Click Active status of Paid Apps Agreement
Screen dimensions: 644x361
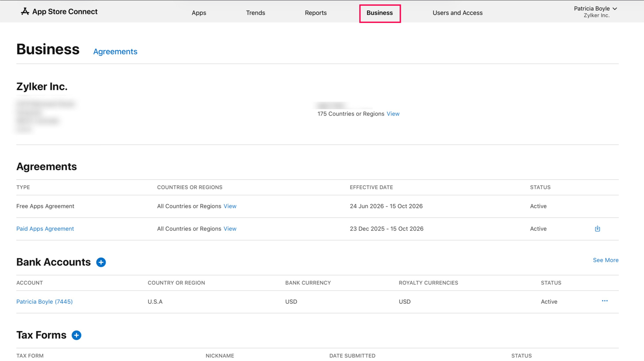coord(538,229)
